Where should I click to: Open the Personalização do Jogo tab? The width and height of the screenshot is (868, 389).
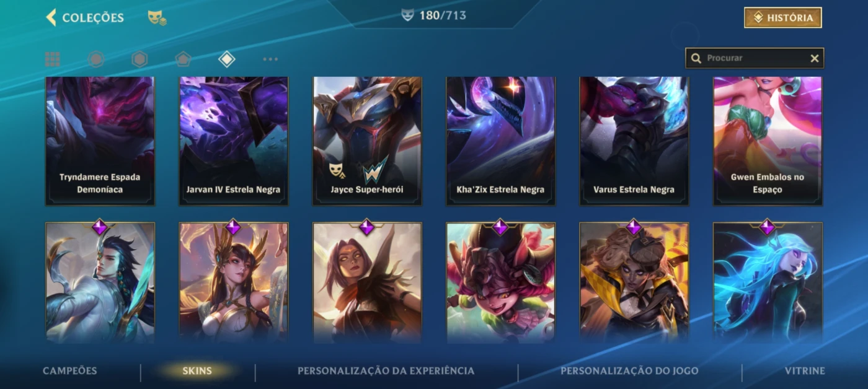point(629,371)
